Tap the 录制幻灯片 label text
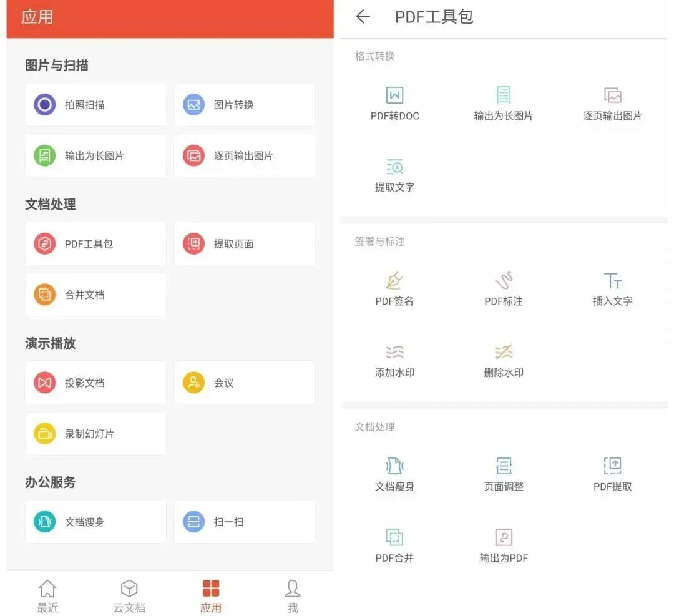 click(x=89, y=434)
